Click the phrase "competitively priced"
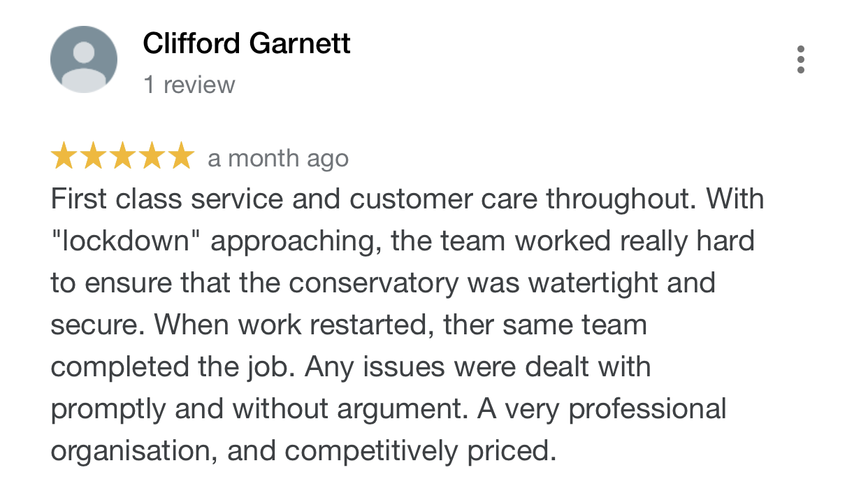Image resolution: width=868 pixels, height=498 pixels. coord(421,451)
